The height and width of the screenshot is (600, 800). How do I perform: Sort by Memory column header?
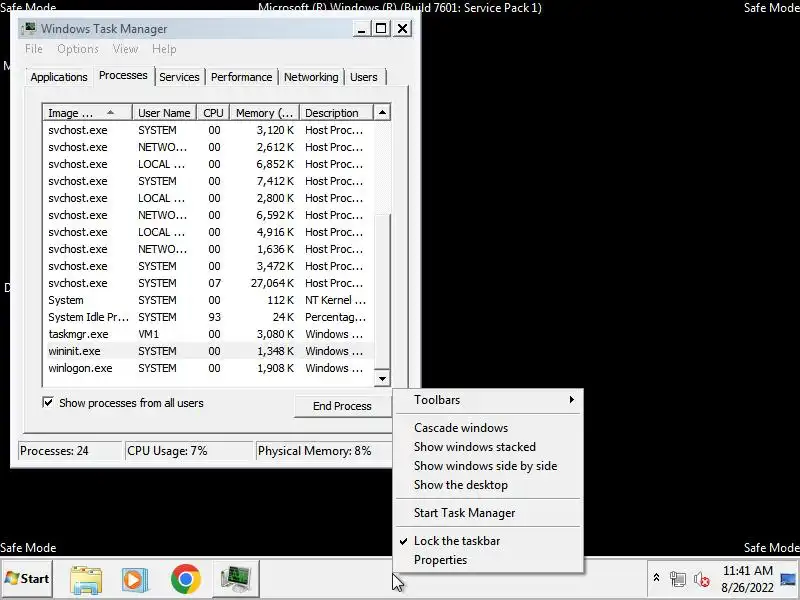pyautogui.click(x=264, y=113)
